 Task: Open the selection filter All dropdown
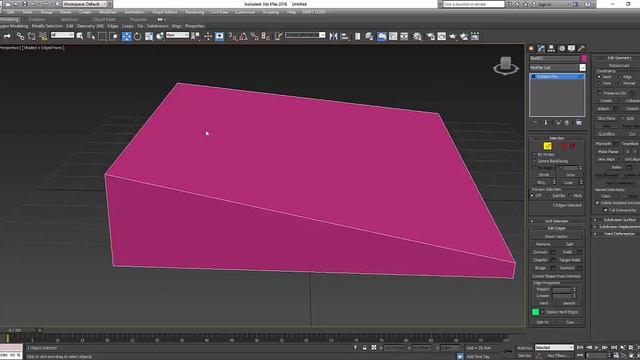pyautogui.click(x=62, y=36)
